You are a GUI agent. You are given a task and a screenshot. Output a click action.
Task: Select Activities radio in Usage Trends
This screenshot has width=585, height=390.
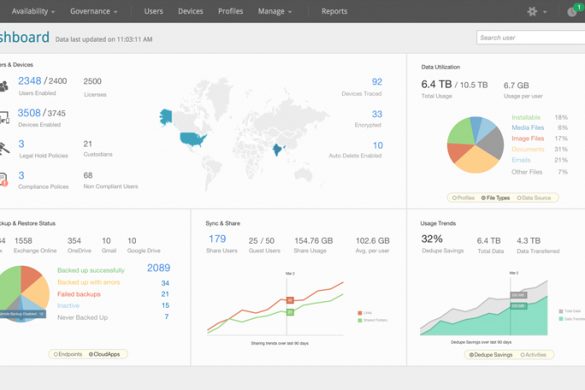coord(533,355)
